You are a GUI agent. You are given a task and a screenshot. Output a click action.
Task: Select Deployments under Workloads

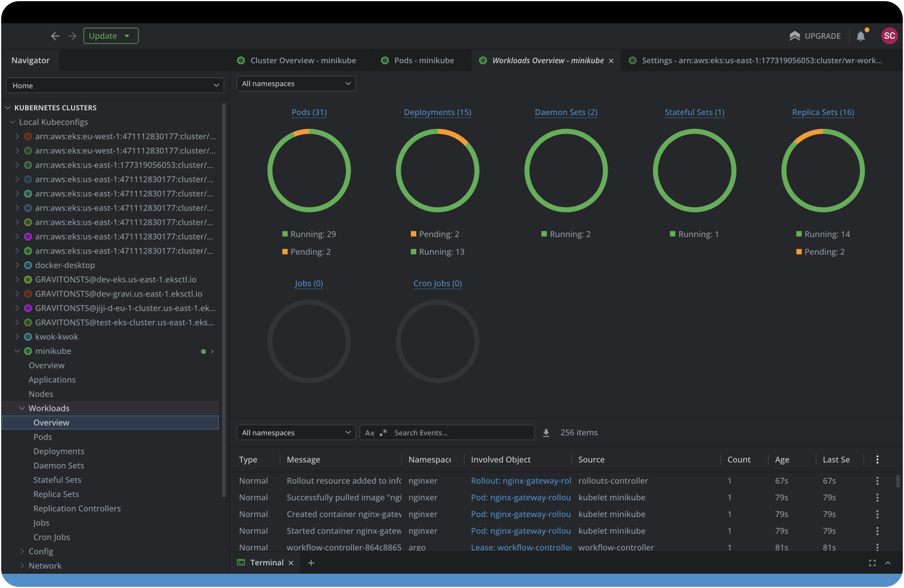tap(59, 451)
